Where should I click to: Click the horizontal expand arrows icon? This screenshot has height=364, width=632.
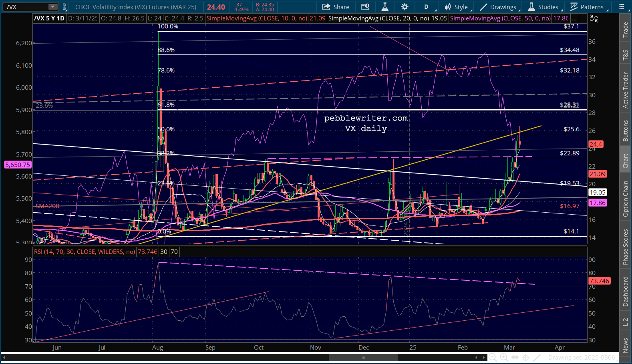(515, 358)
